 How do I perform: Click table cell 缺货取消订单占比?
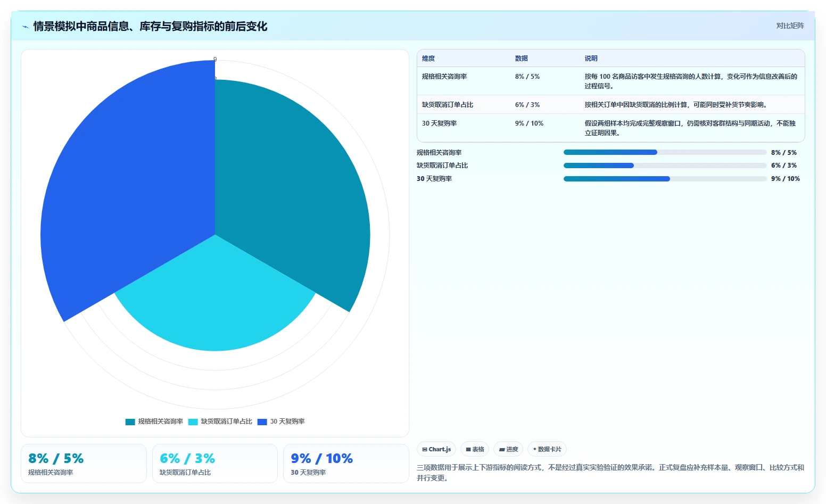tap(448, 105)
